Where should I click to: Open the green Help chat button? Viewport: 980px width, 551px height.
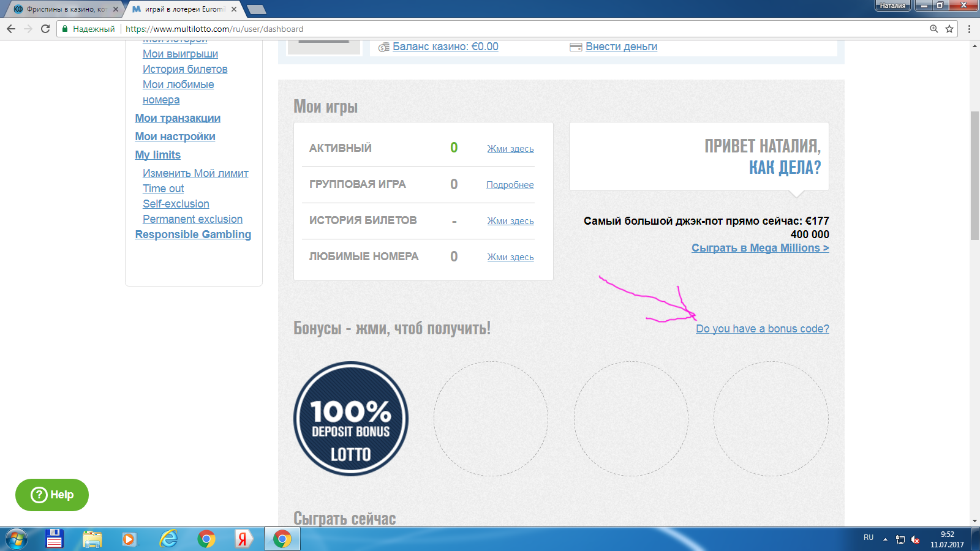tap(52, 495)
